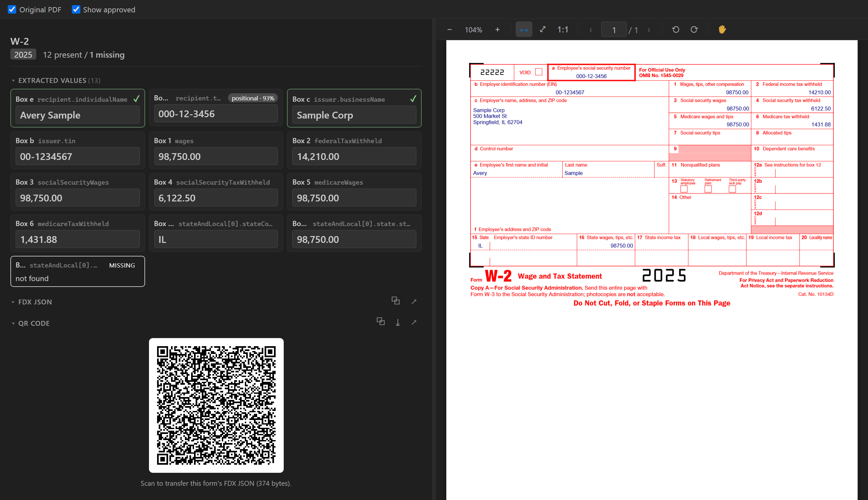Check Statutory employee box on W-2

tap(684, 189)
